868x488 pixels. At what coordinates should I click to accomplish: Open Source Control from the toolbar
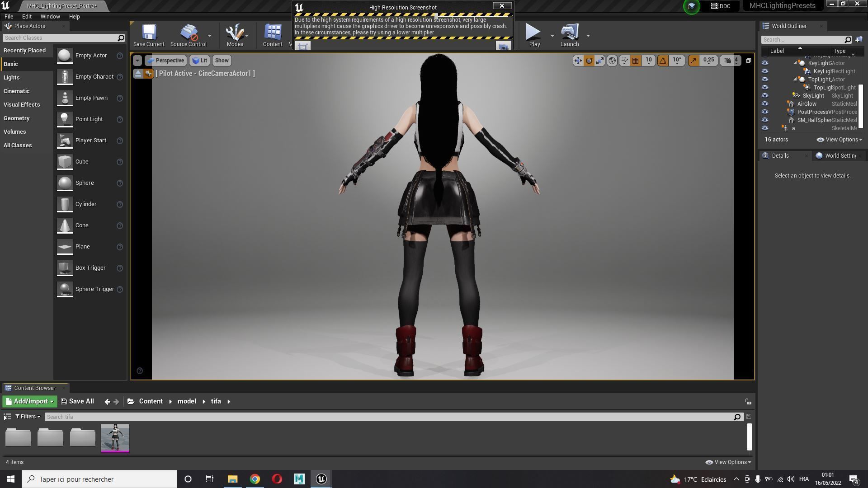189,35
